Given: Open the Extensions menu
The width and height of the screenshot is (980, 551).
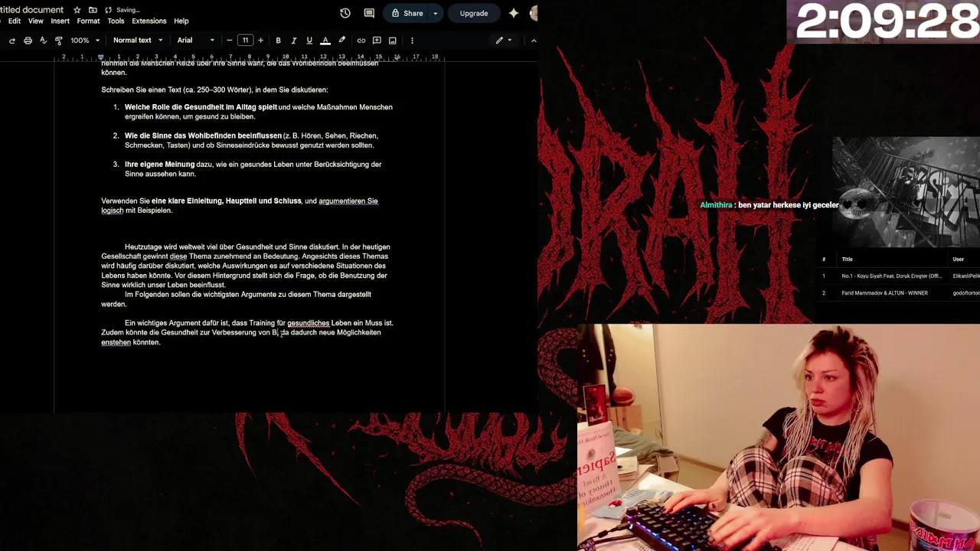Looking at the screenshot, I should tap(149, 21).
